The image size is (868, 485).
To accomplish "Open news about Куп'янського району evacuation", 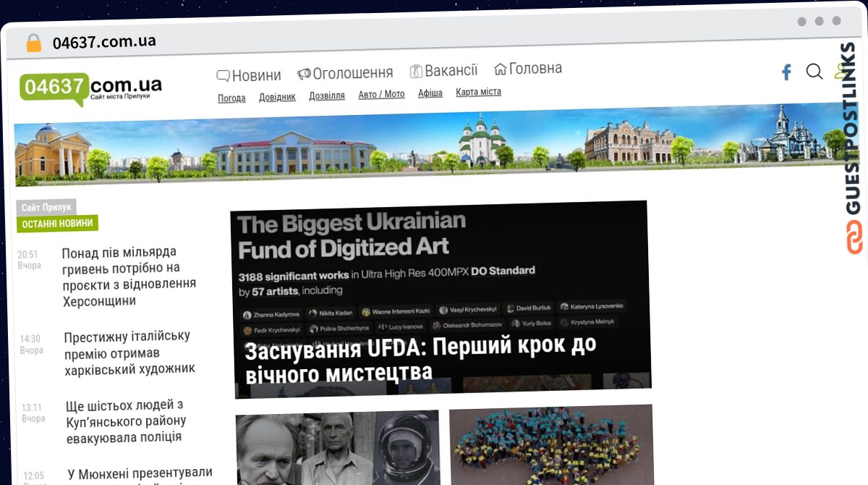I will (126, 421).
